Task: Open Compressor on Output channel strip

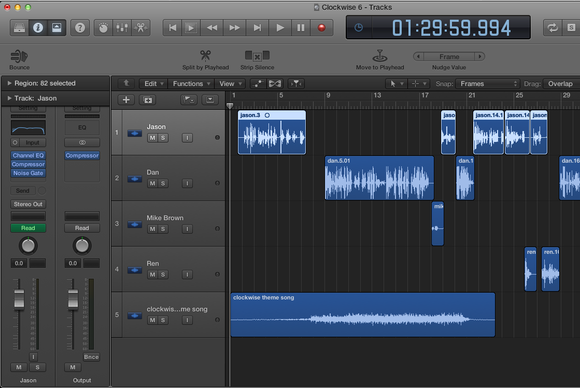Action: (x=82, y=155)
